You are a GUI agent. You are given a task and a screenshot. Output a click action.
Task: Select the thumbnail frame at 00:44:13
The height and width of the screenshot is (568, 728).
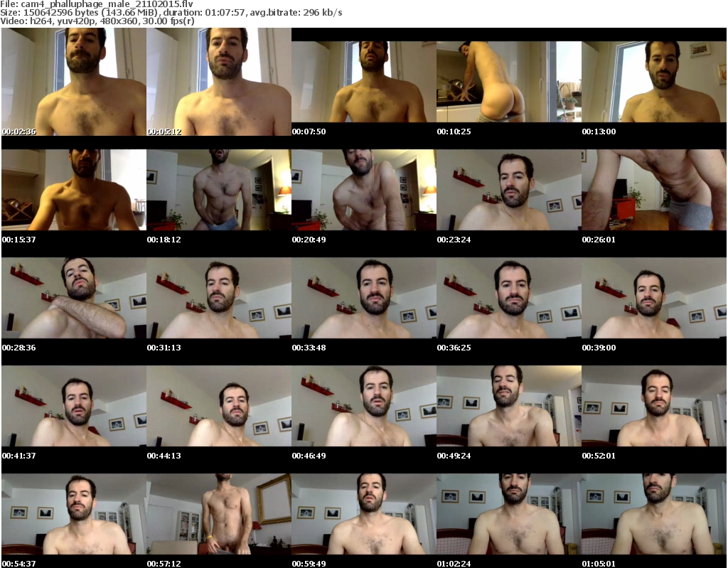point(219,407)
